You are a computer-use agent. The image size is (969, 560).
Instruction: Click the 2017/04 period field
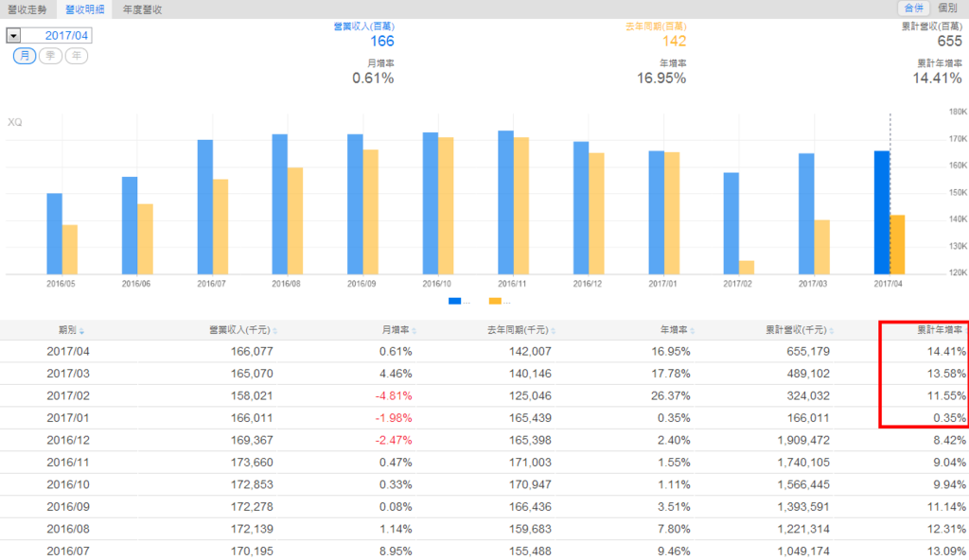pyautogui.click(x=56, y=36)
